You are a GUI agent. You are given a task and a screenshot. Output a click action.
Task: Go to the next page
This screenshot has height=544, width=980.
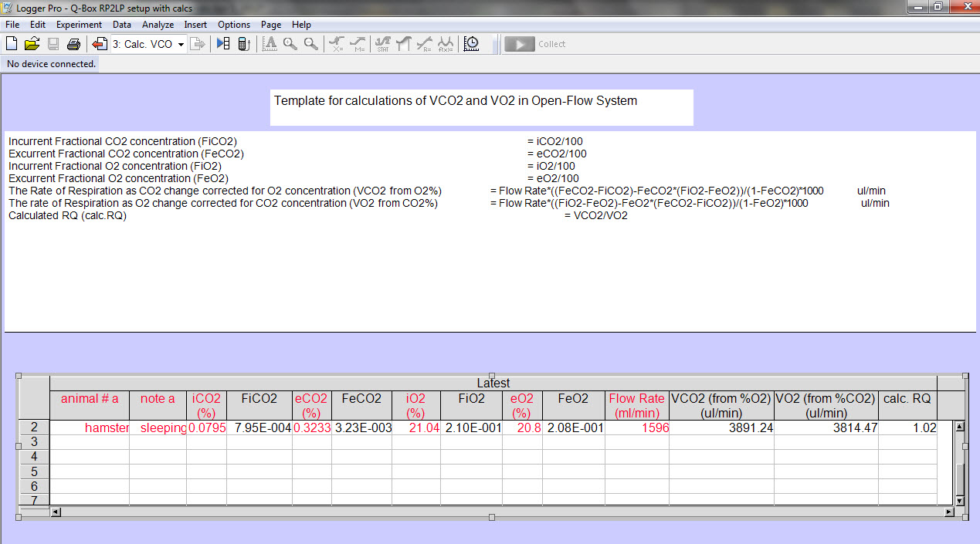pos(198,44)
